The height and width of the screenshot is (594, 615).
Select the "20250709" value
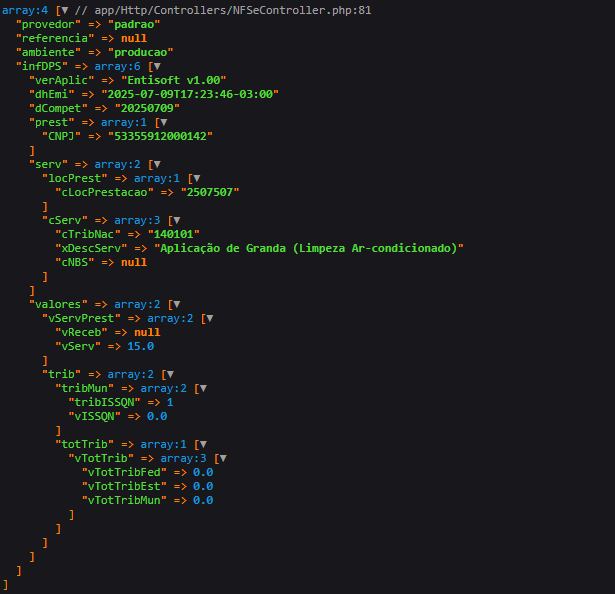click(147, 109)
